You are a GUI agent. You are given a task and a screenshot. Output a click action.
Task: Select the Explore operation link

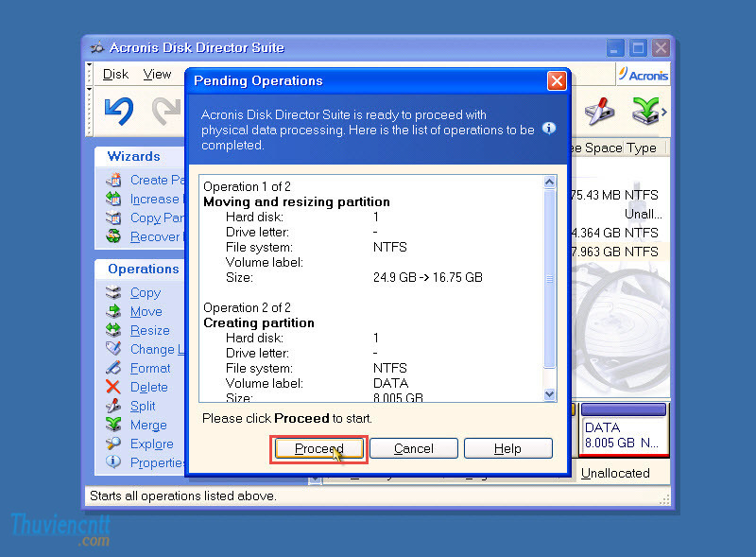[x=152, y=444]
